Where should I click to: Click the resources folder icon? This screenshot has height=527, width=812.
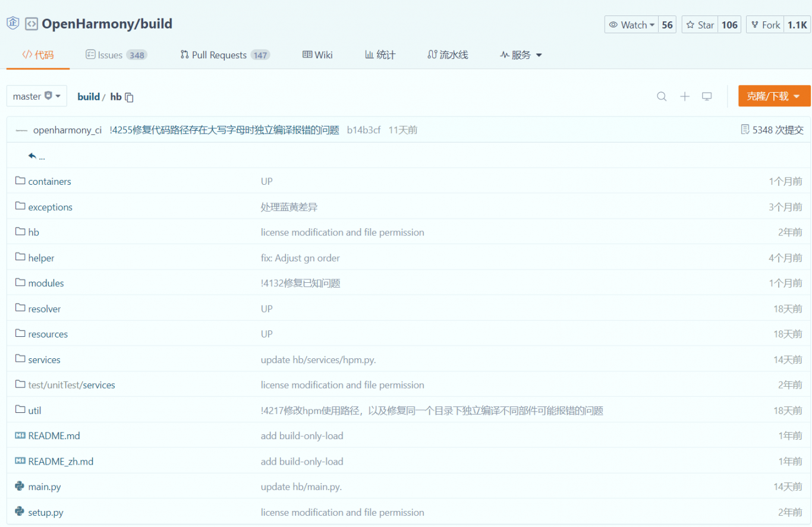(20, 333)
